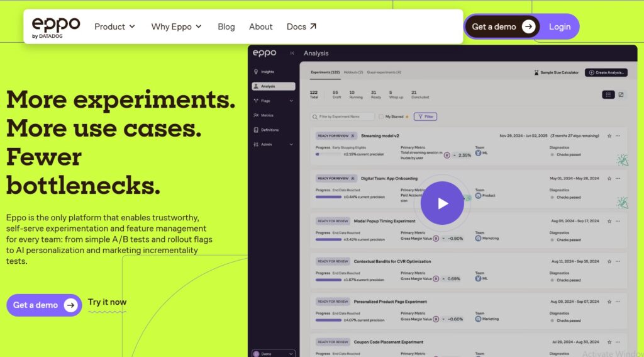Viewport: 644px width, 357px height.
Task: Open more options for Digital Team: App Onboarding
Action: [618, 179]
